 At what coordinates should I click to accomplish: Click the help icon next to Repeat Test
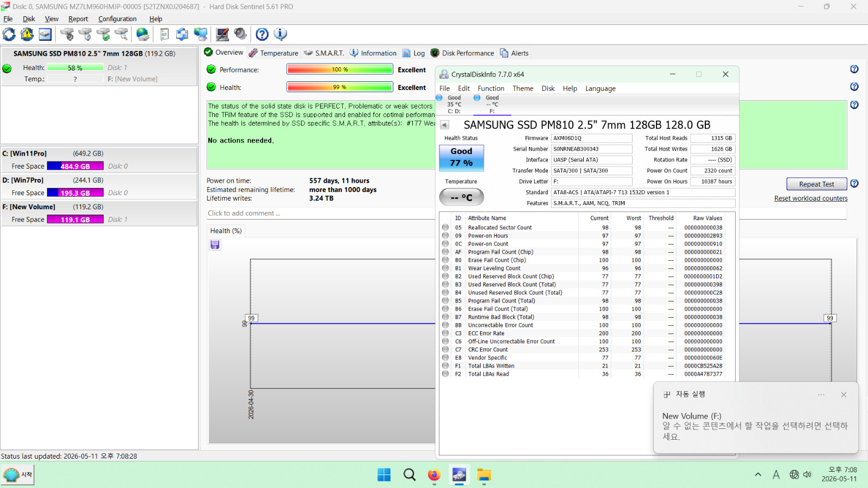coord(854,183)
